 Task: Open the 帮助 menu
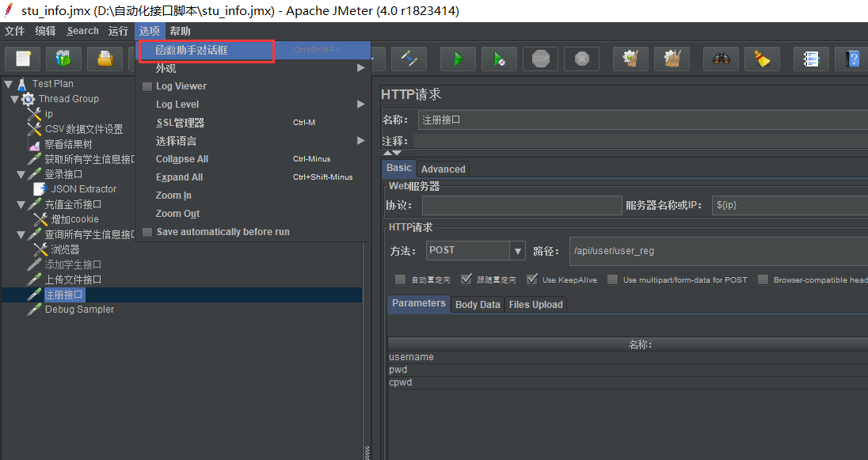tap(181, 31)
